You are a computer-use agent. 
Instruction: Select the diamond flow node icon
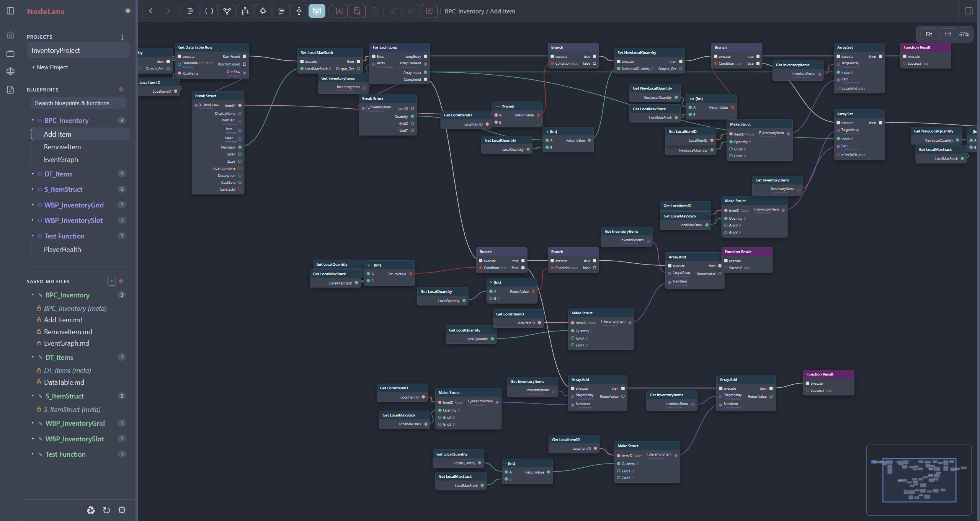[x=299, y=11]
